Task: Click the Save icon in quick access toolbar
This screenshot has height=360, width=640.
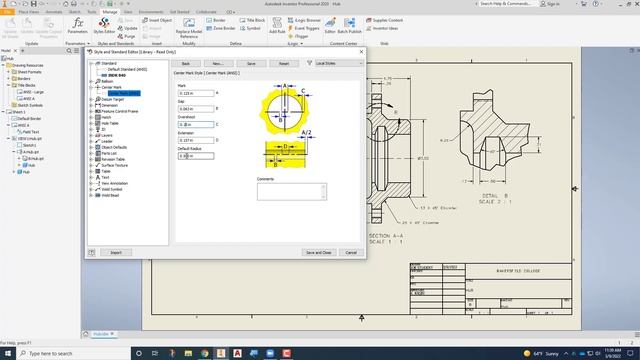Action: (33, 4)
